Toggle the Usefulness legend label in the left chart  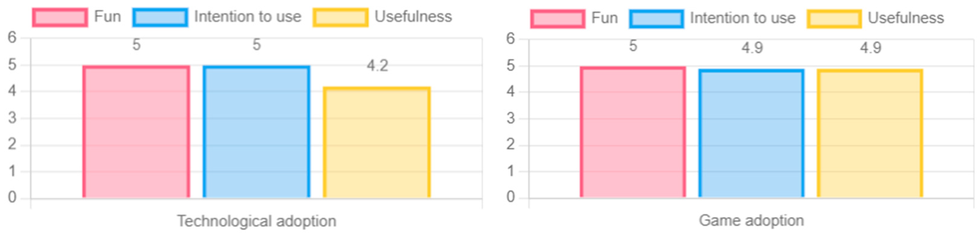click(x=413, y=17)
